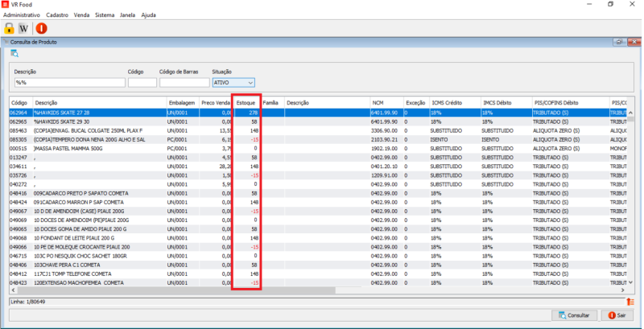Viewport: 644px width, 329px height.
Task: Sort by the Estoque column header
Action: point(246,102)
